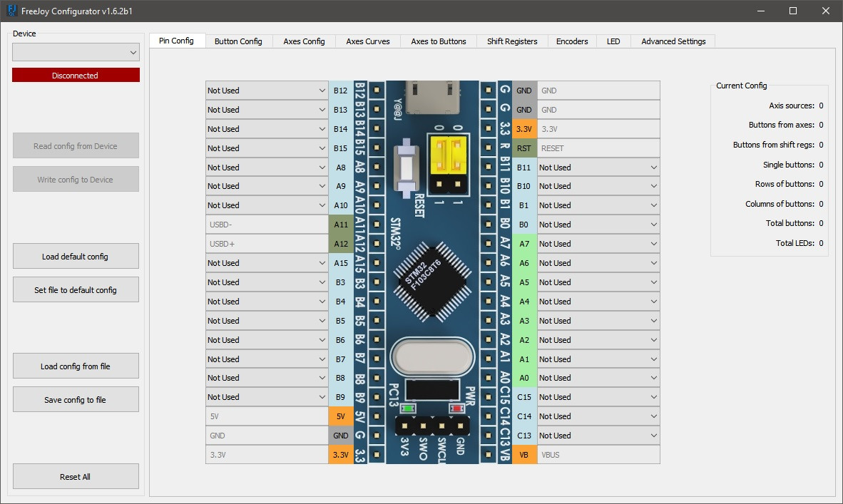The image size is (843, 504).
Task: Expand the C14 pin dropdown
Action: (x=598, y=416)
